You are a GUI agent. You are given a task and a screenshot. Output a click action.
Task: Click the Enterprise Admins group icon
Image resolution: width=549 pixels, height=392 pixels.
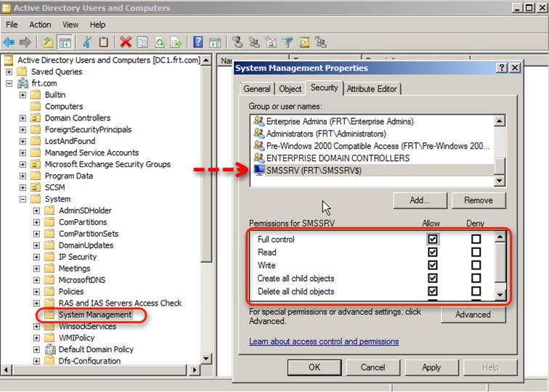(259, 121)
